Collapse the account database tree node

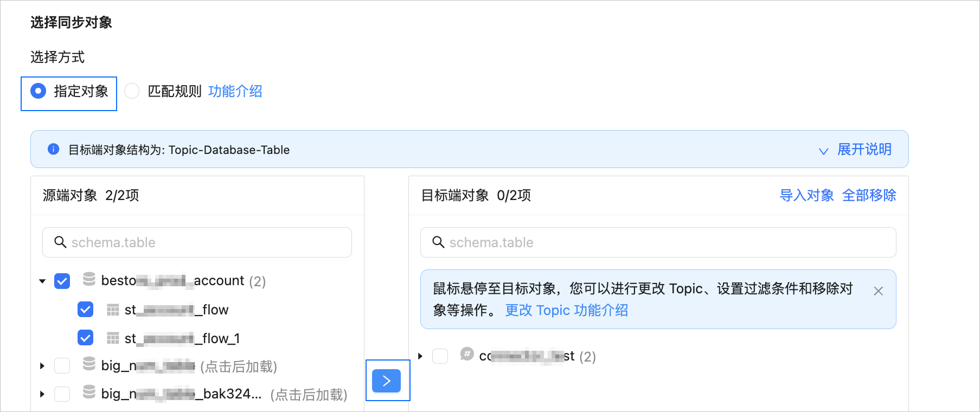(x=42, y=281)
